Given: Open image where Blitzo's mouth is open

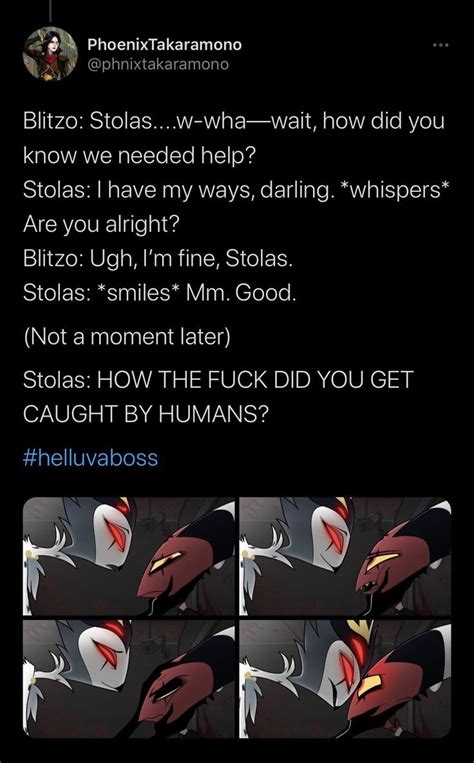Looking at the screenshot, I should click(345, 556).
